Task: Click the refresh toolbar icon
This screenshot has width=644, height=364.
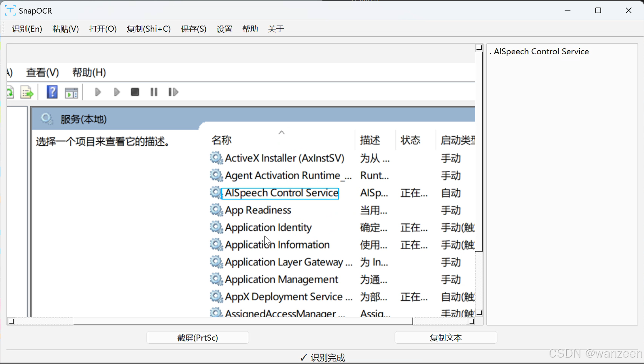Action: pos(10,92)
